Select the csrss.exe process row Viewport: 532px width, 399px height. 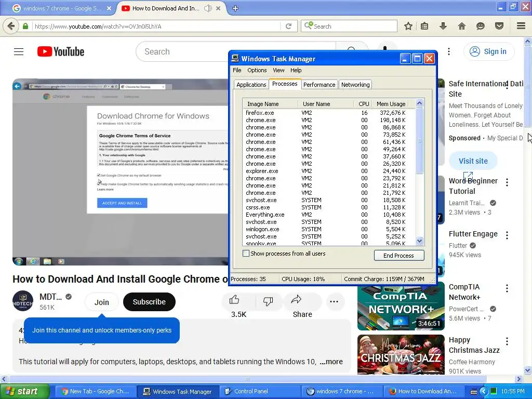click(x=329, y=207)
